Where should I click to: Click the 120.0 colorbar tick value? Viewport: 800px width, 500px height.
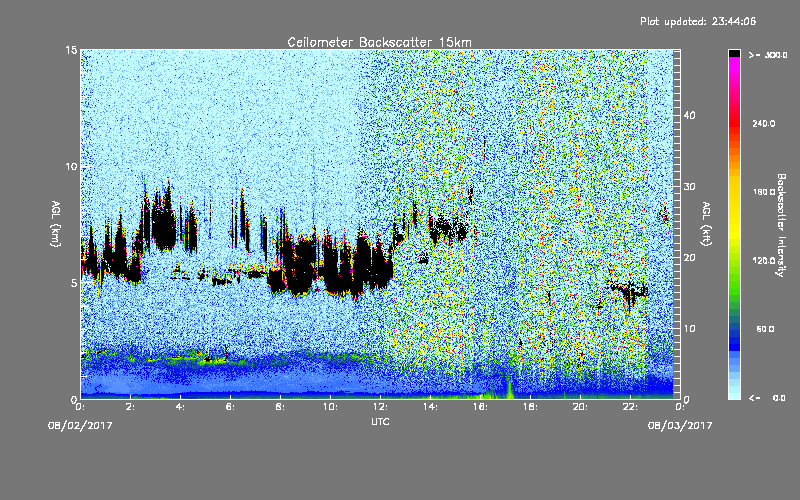pyautogui.click(x=764, y=260)
